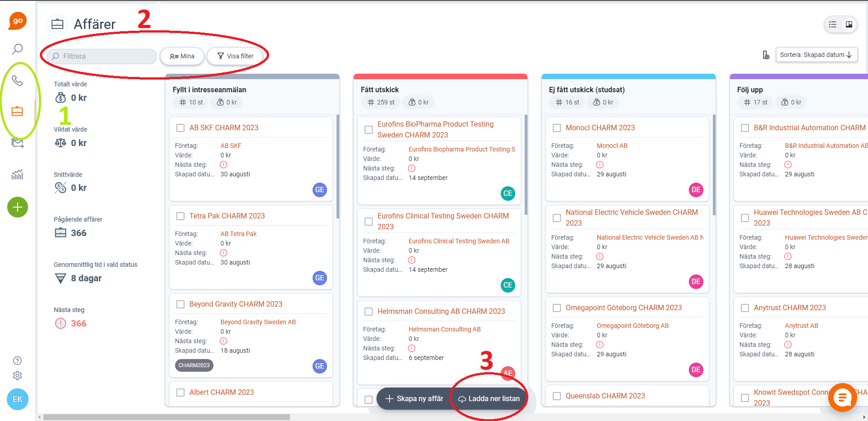
Task: Toggle the Mina filter button
Action: (182, 56)
